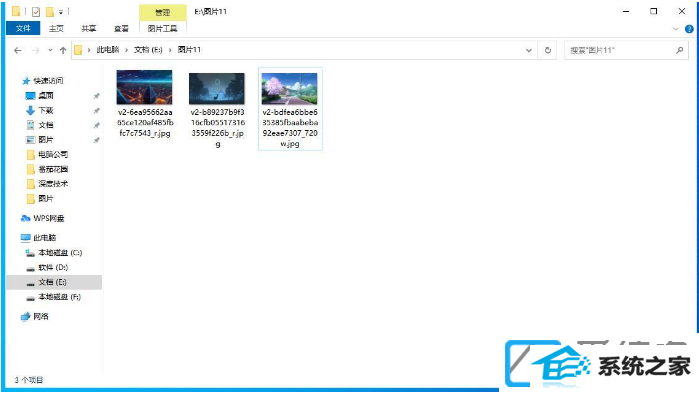Expand the recent locations dropdown arrow
Screen dimensions: 699x393
[50, 50]
